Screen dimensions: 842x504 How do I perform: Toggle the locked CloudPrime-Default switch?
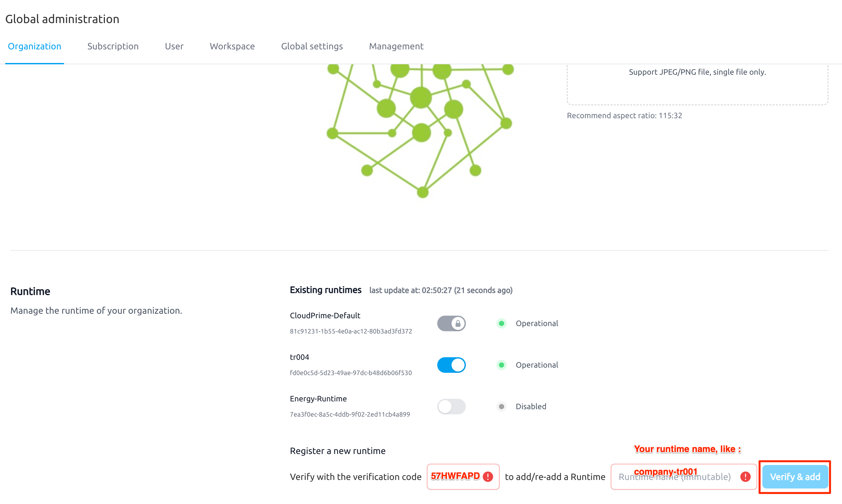[451, 323]
